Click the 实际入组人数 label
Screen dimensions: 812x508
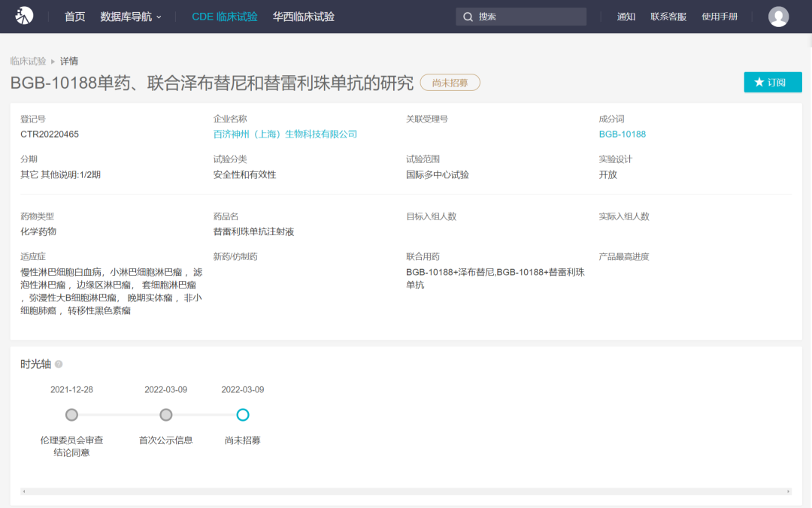624,216
